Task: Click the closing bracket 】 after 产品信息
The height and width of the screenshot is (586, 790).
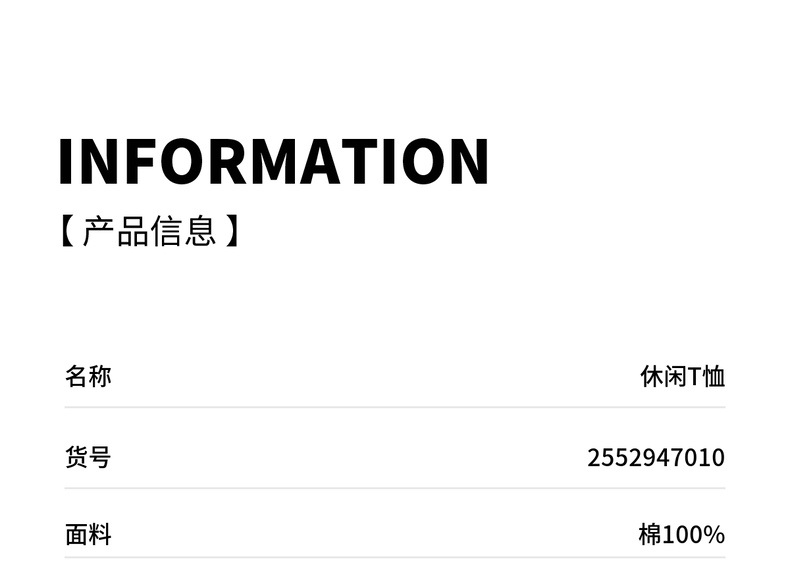Action: point(232,231)
